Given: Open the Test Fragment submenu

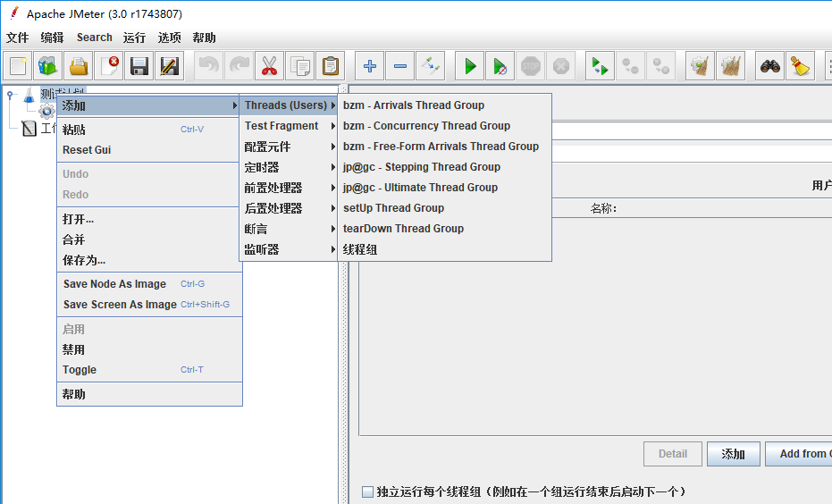Looking at the screenshot, I should click(x=289, y=126).
